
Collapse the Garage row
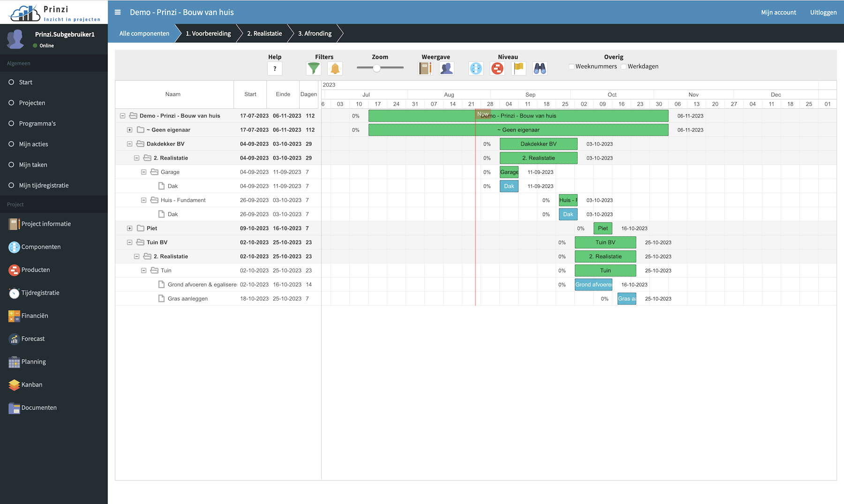tap(143, 172)
